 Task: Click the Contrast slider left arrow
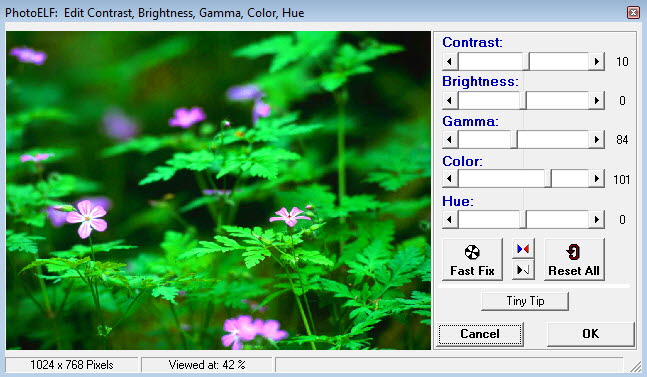[x=450, y=61]
